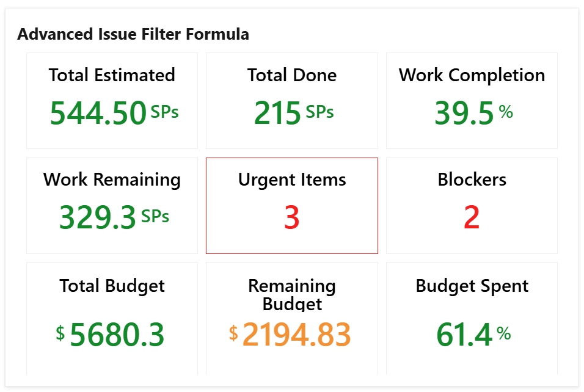Click the red number 3 under Urgent Items

[x=291, y=217]
